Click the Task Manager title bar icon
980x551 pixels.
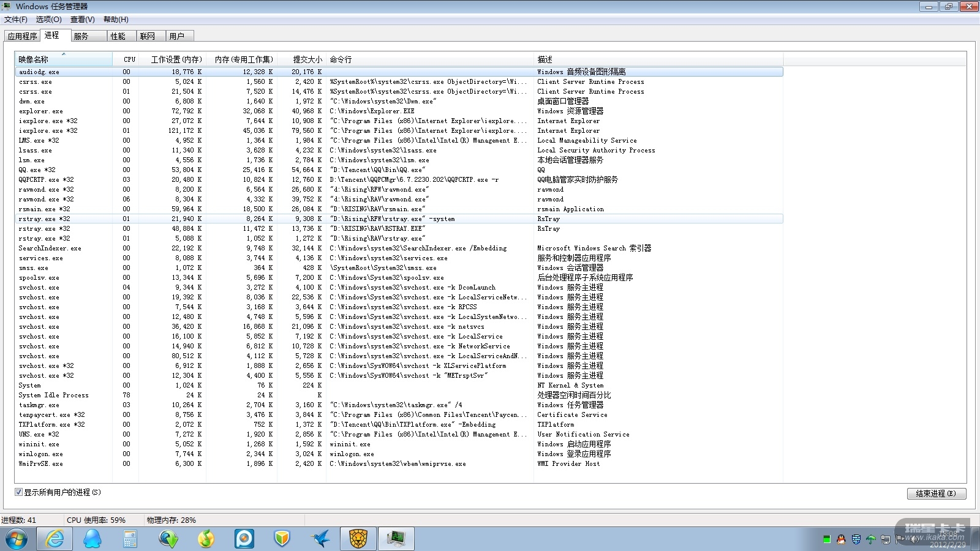pyautogui.click(x=7, y=6)
